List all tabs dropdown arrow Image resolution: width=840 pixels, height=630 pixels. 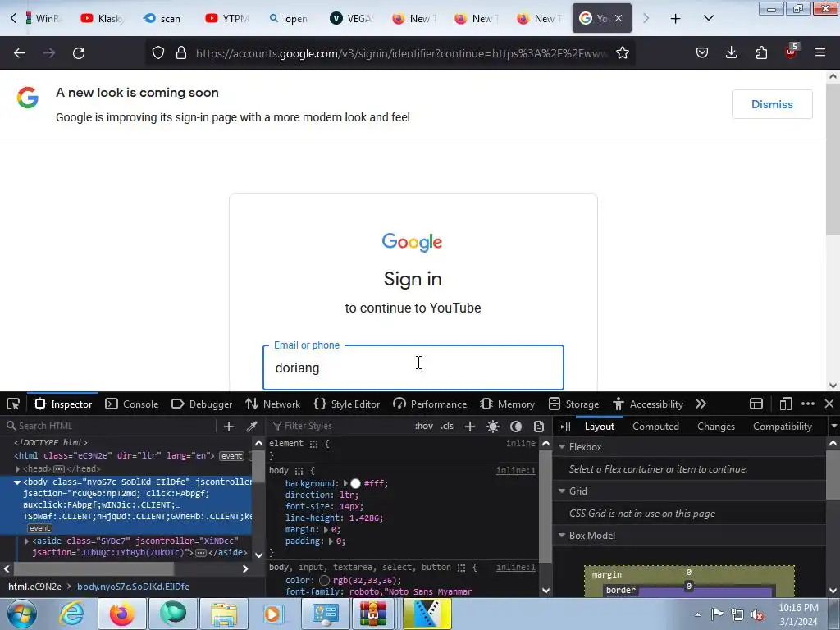[x=708, y=19]
